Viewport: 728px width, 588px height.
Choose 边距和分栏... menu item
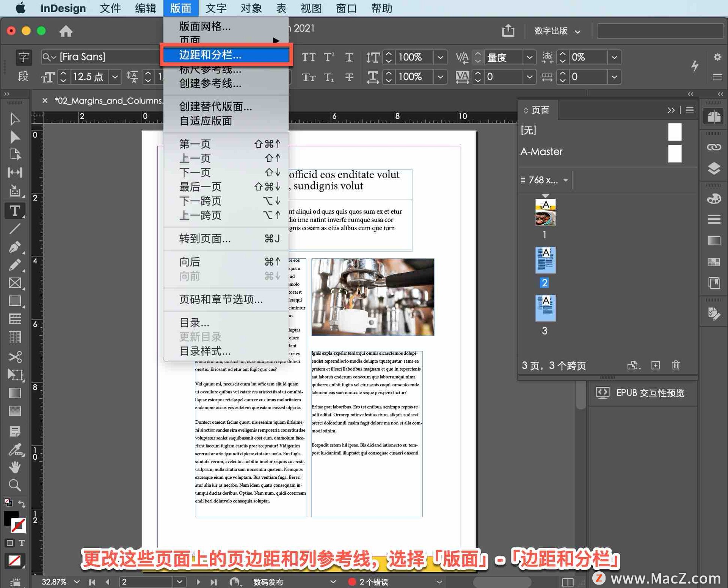click(226, 55)
